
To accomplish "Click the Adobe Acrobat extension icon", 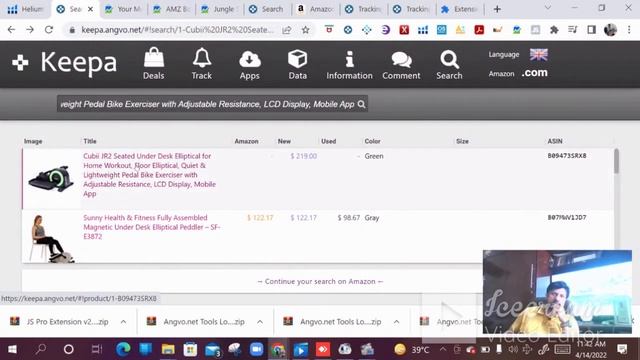I will click(479, 30).
